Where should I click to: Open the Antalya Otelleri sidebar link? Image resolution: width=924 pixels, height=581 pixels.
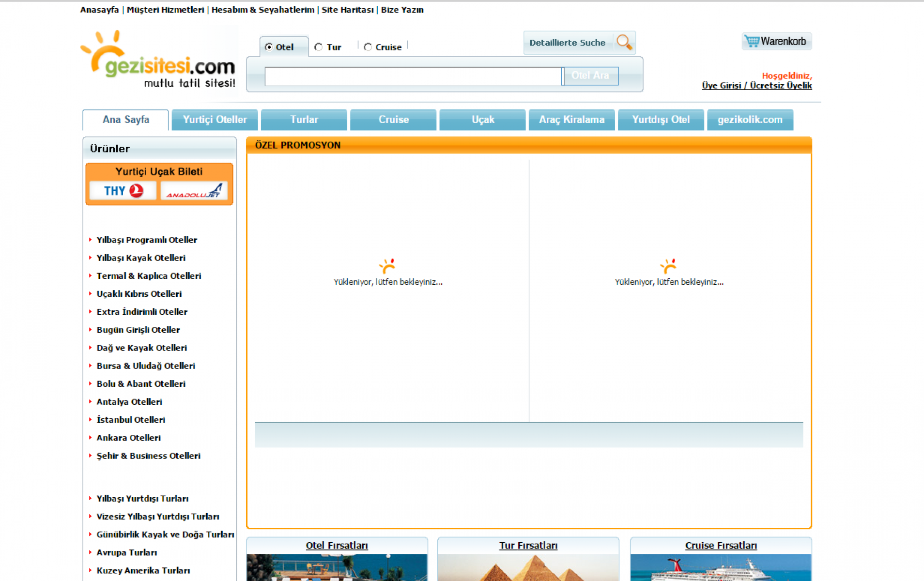pos(129,402)
